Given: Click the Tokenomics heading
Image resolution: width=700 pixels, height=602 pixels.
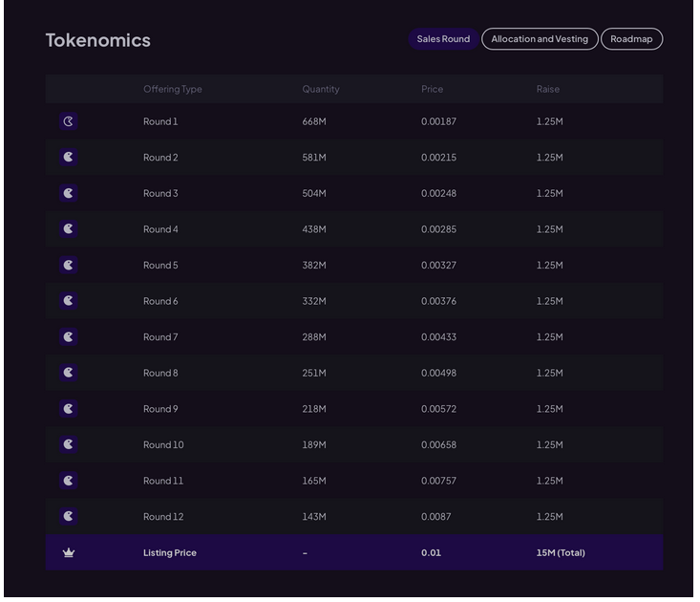Looking at the screenshot, I should 98,40.
